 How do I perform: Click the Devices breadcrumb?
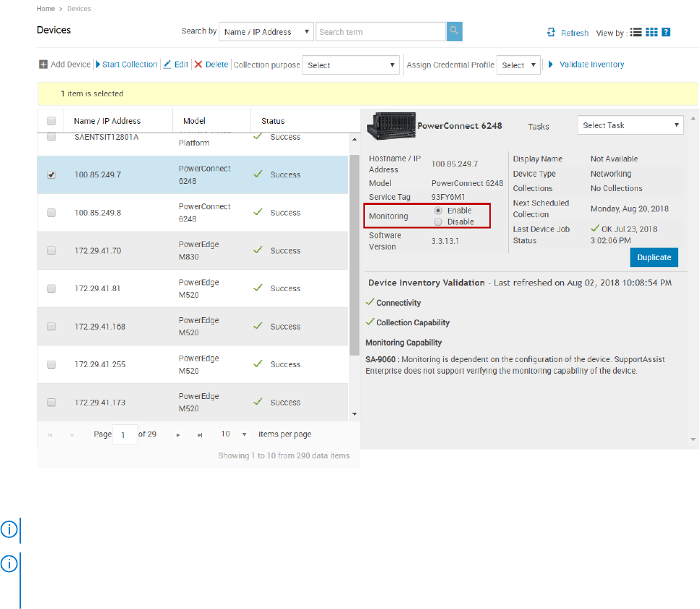(x=79, y=9)
